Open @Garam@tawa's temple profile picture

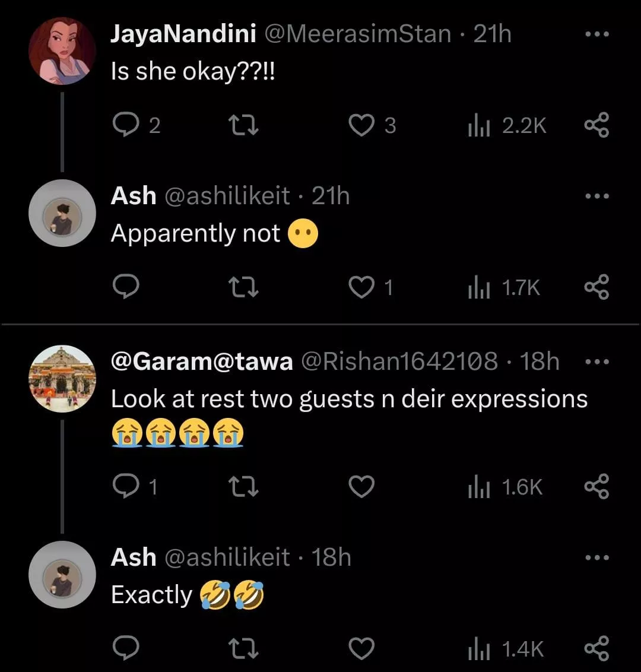point(62,379)
